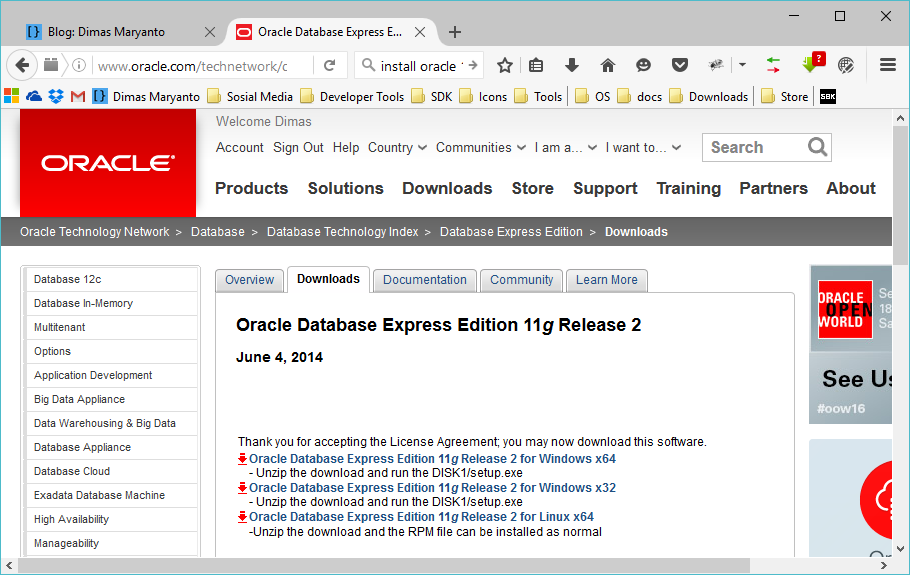Go back with the browser back arrow
Screen dimensions: 910x575
pyautogui.click(x=22, y=65)
